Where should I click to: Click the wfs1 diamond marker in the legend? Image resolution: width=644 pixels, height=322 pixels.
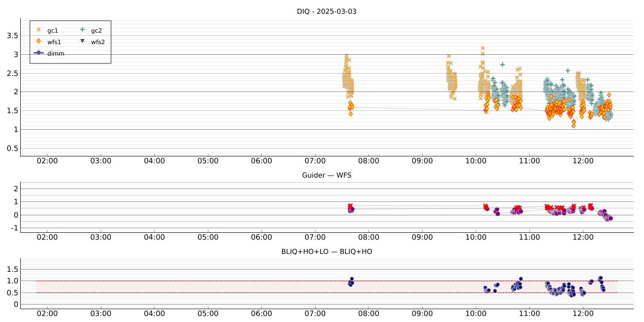[x=39, y=41]
